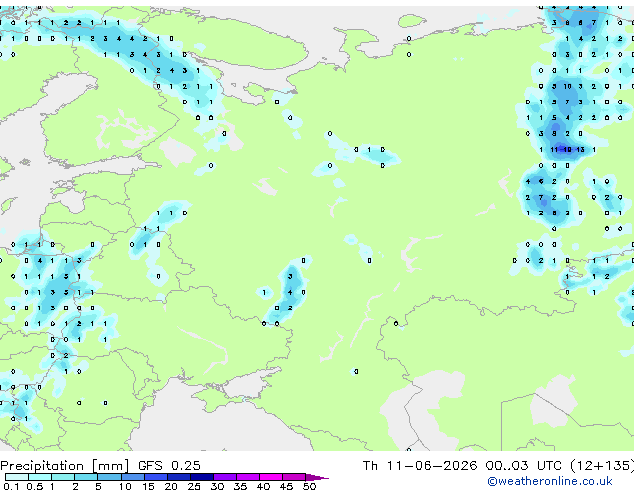
Task: Click the 2 to 5 mm legend swatch
Action: (86, 477)
